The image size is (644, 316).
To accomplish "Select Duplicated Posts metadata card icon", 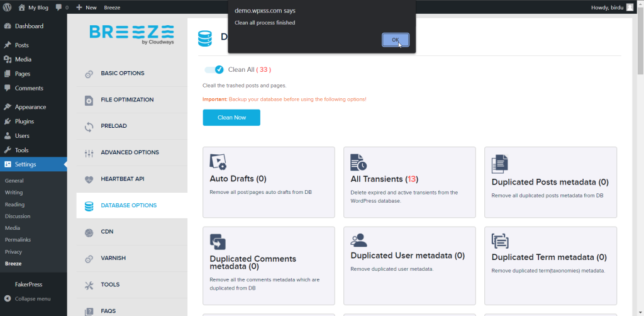I will point(500,164).
